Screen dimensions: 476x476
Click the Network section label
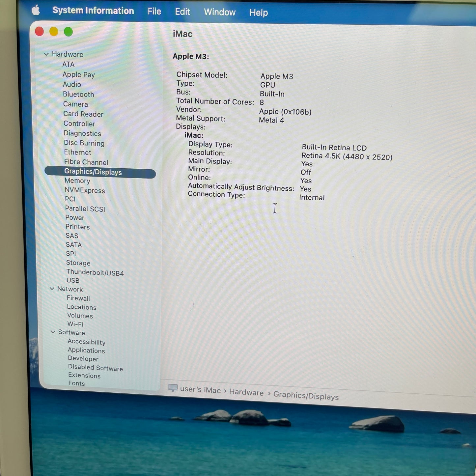tap(70, 289)
